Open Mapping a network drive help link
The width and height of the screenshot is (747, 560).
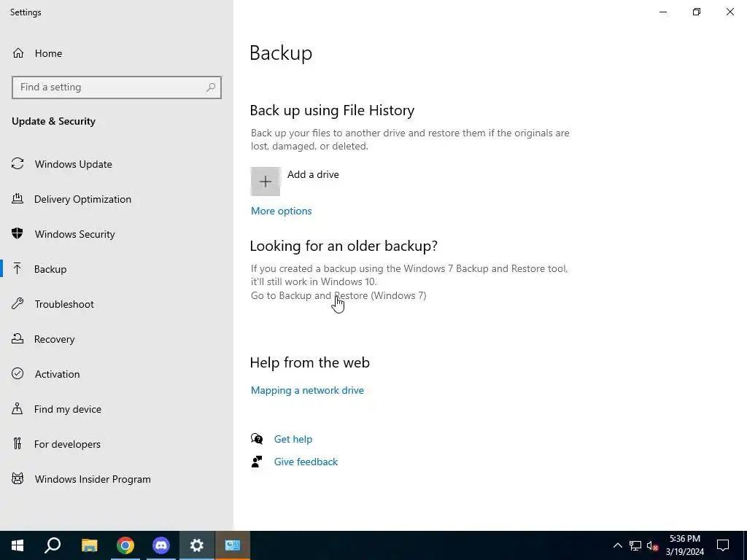tap(307, 390)
